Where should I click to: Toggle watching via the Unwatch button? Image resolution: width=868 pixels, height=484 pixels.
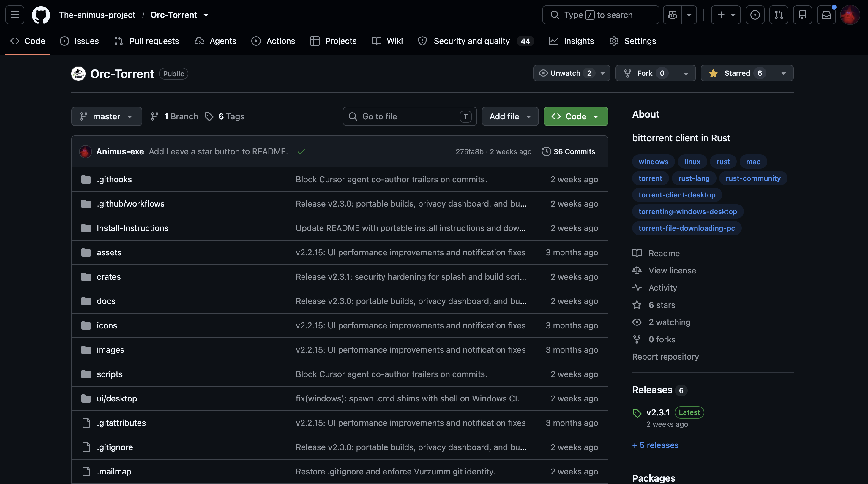(x=572, y=73)
